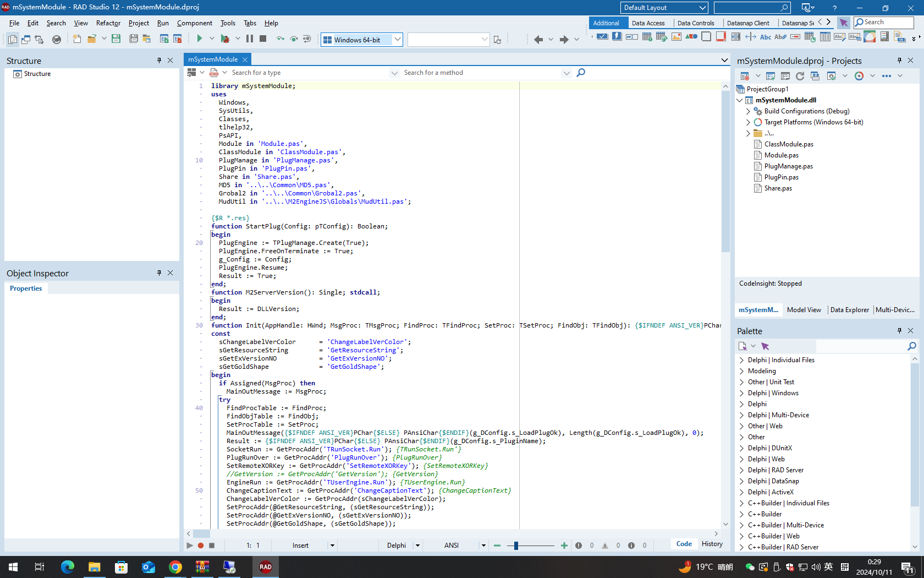Click the forward navigation arrow

pyautogui.click(x=564, y=39)
